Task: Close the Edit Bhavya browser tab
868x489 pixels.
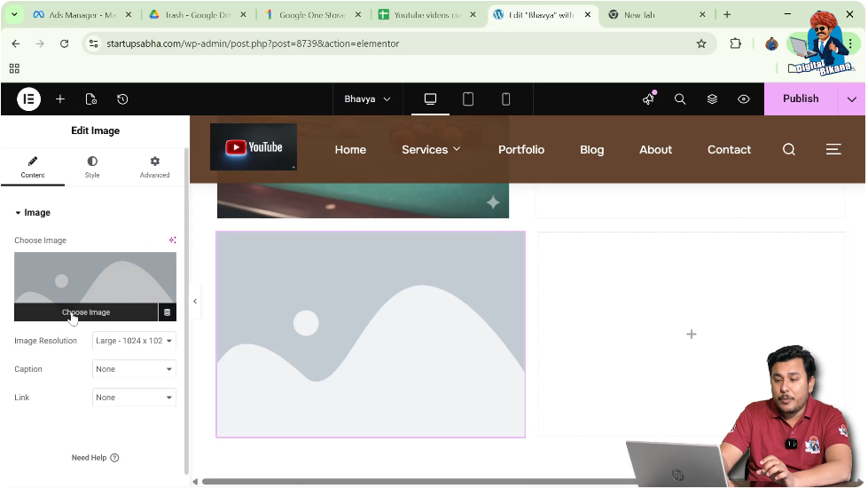Action: pos(587,15)
